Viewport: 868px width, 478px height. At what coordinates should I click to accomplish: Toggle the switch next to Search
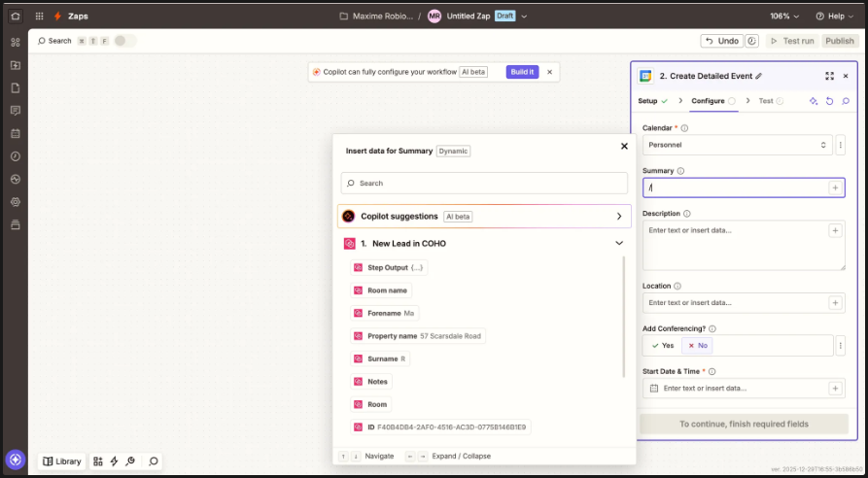(x=124, y=41)
